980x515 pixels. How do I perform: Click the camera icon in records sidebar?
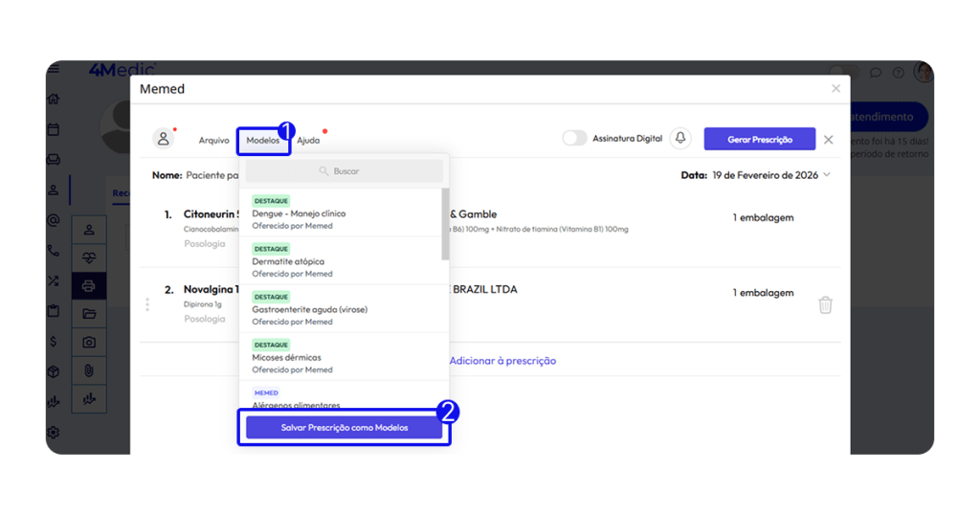[x=89, y=342]
